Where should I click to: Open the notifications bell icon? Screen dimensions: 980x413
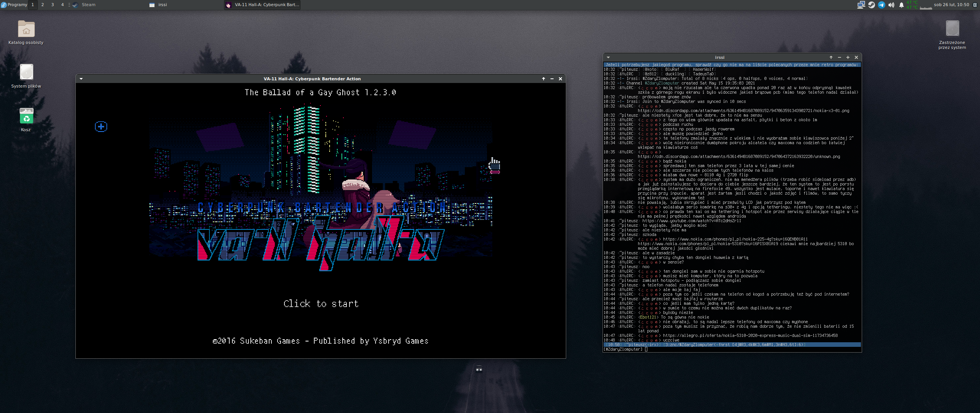(x=901, y=5)
